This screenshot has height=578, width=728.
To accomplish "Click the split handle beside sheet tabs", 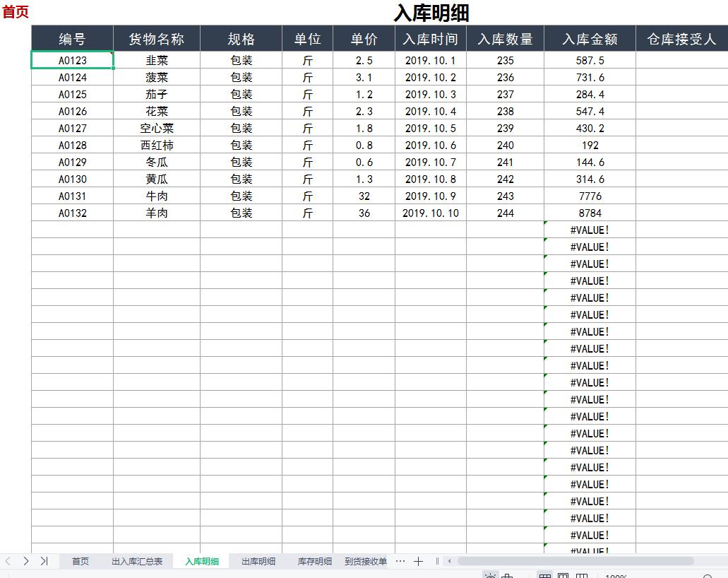I will [436, 560].
